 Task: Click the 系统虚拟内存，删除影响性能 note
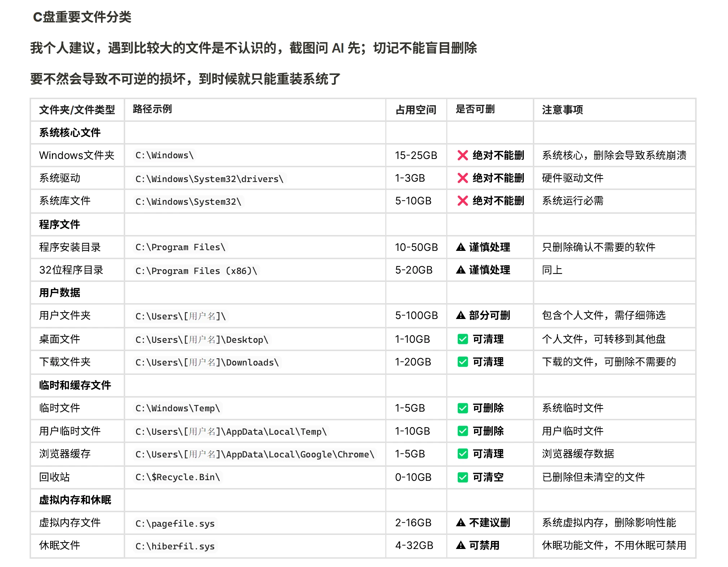[609, 523]
